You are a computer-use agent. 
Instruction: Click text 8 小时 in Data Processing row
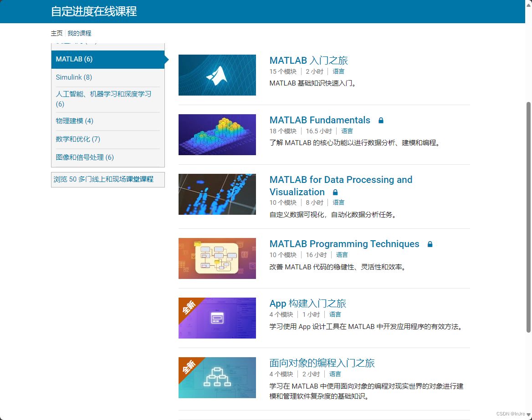click(315, 202)
